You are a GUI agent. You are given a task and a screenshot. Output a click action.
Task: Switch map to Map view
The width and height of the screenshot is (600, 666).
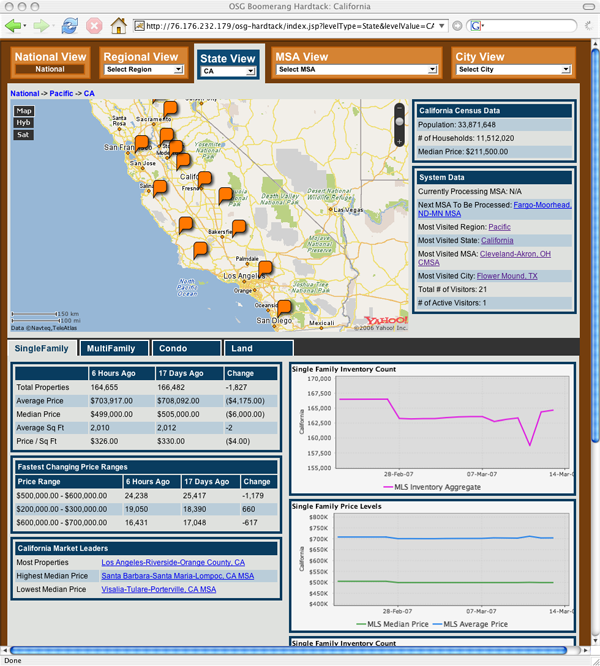[x=24, y=111]
